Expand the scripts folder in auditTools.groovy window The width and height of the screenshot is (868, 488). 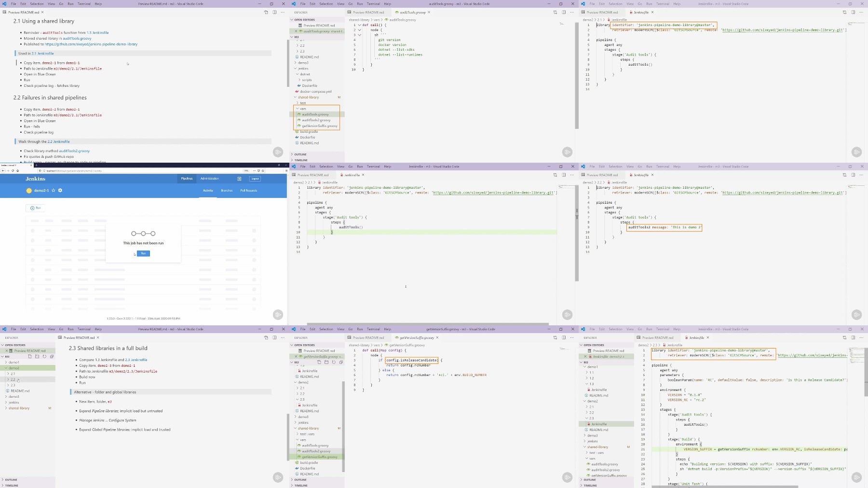point(299,80)
